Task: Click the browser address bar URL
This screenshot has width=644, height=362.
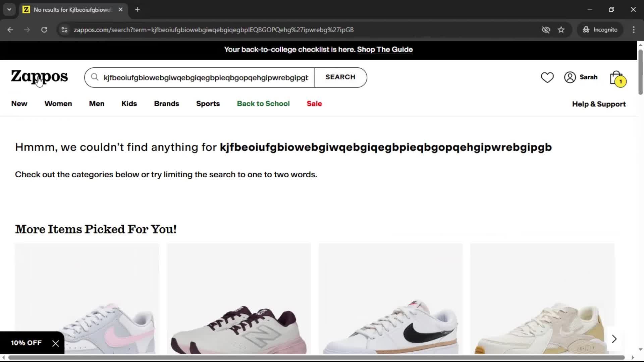Action: tap(214, 30)
